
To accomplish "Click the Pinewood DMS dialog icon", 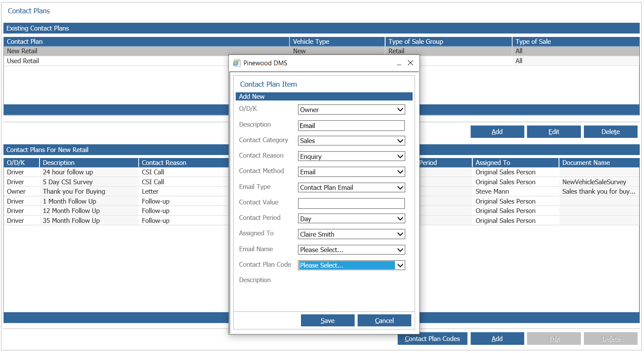I will click(x=237, y=63).
